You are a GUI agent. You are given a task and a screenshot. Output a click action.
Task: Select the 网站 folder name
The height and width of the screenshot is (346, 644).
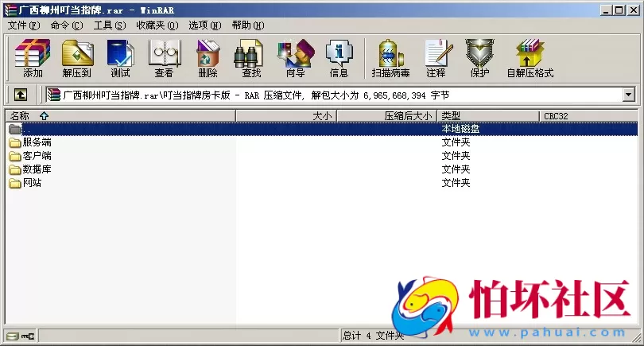[x=32, y=183]
